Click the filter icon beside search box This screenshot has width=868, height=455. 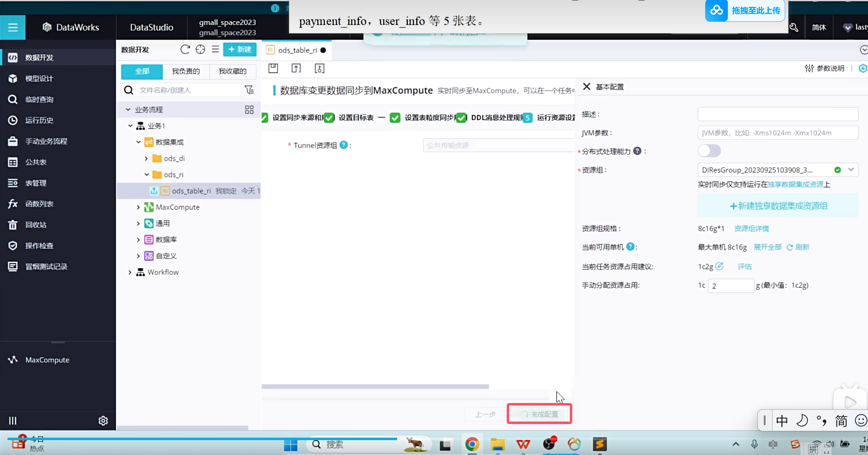[249, 90]
